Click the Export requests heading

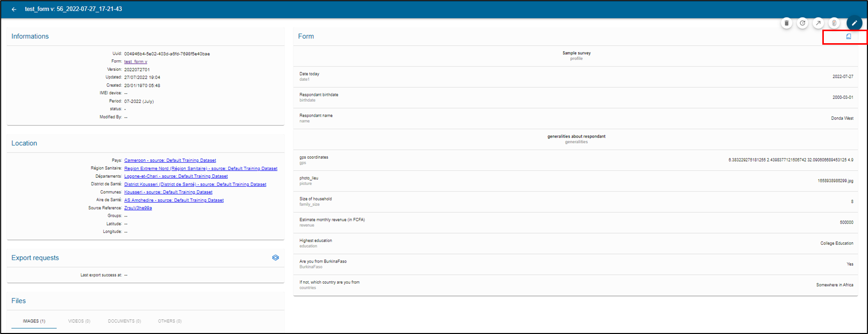click(x=35, y=258)
